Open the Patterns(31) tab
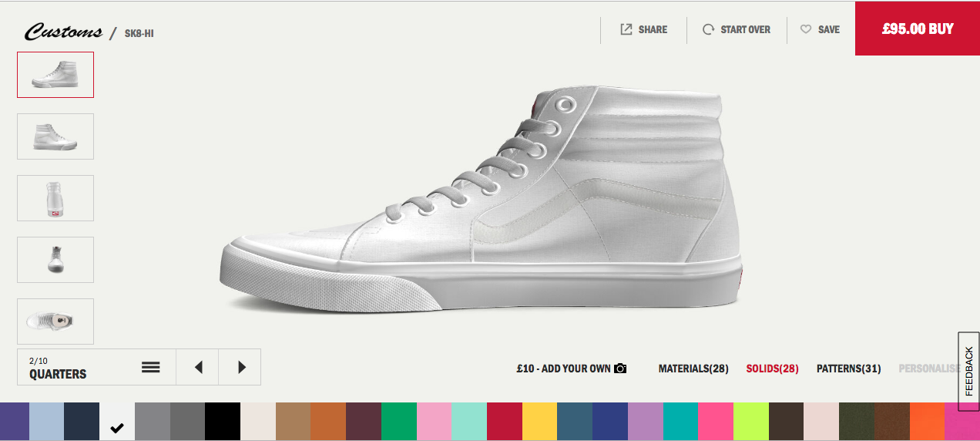This screenshot has height=441, width=980. 848,369
